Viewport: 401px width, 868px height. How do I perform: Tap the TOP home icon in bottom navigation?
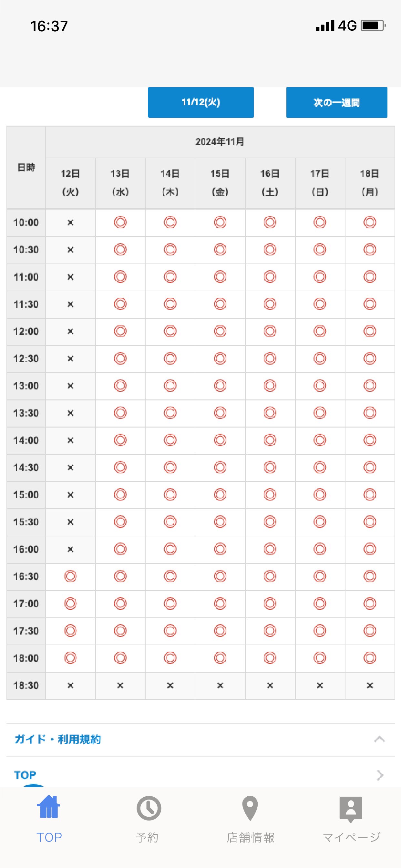pyautogui.click(x=49, y=807)
